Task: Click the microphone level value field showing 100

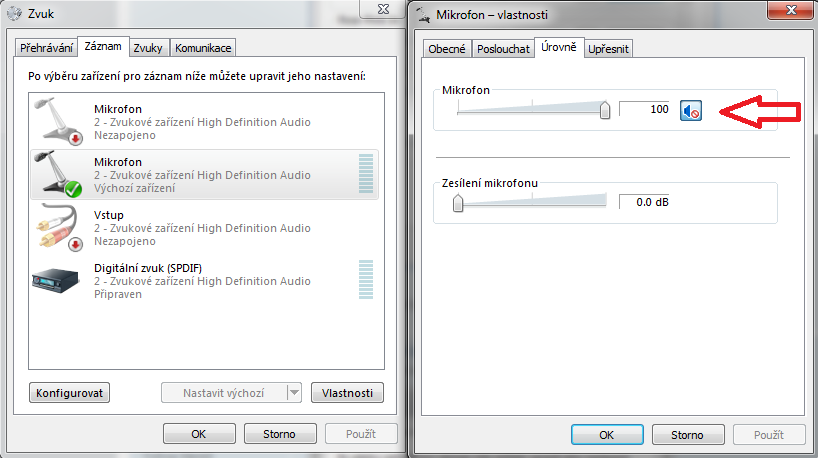Action: [645, 109]
